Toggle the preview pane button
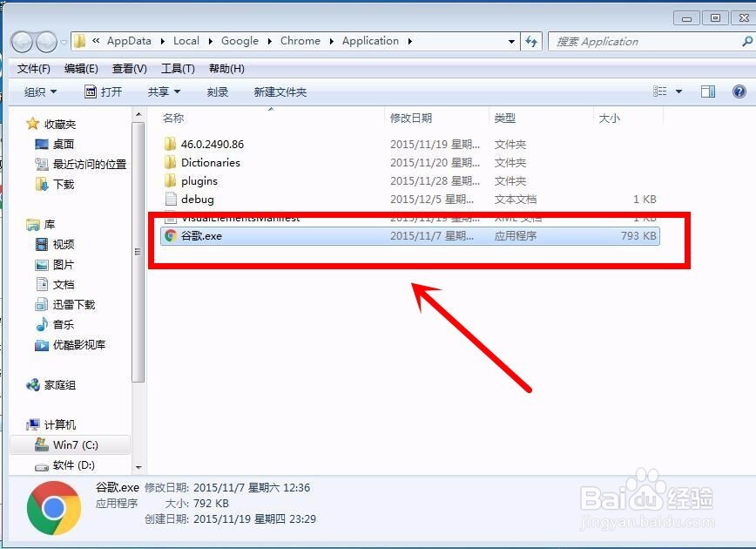Viewport: 756px width, 549px height. (708, 91)
